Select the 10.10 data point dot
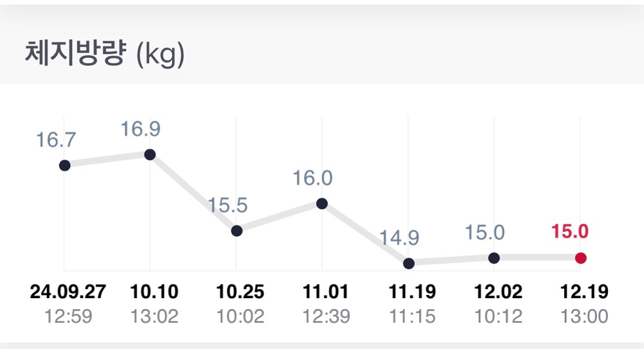The height and width of the screenshot is (349, 644). point(150,155)
